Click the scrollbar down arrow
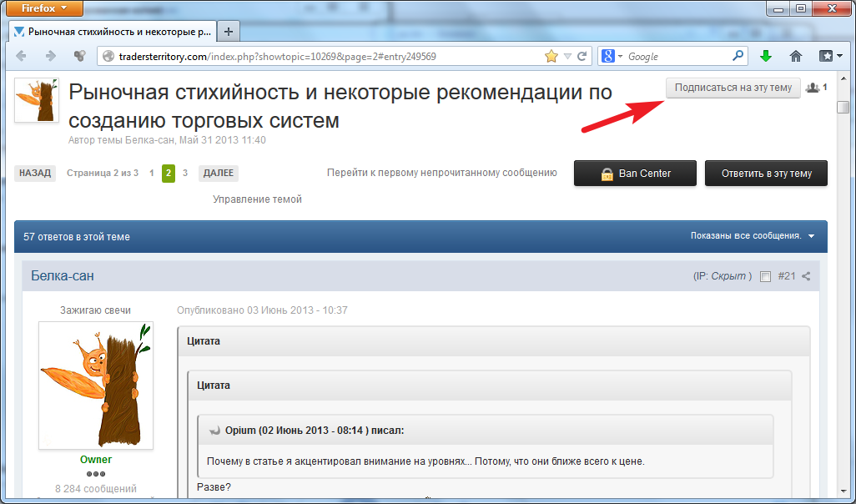This screenshot has height=504, width=856. (x=843, y=491)
